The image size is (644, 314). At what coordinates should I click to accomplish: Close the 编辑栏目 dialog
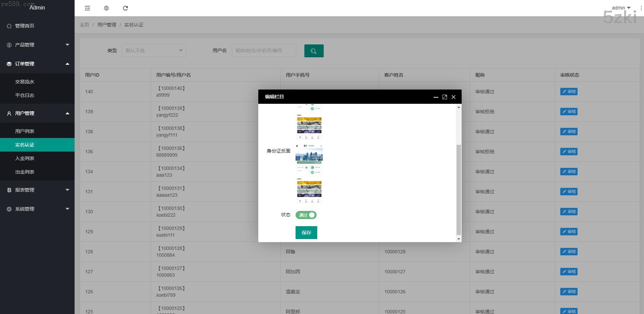[454, 97]
